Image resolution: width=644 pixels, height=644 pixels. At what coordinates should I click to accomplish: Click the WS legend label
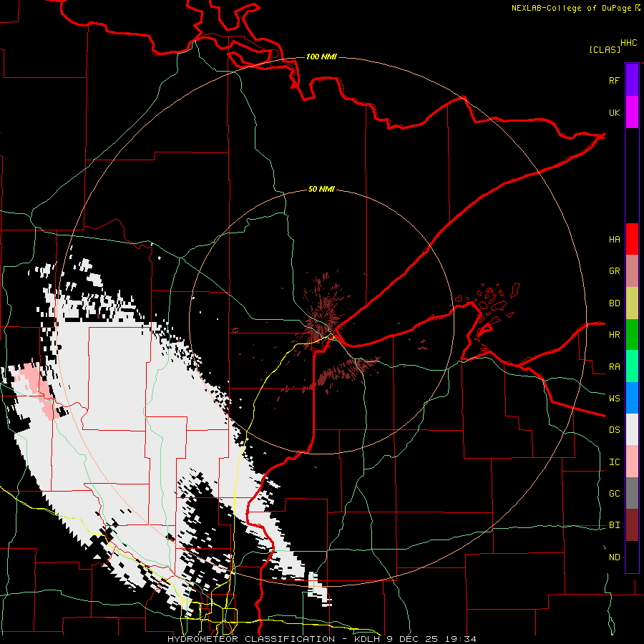coord(614,398)
